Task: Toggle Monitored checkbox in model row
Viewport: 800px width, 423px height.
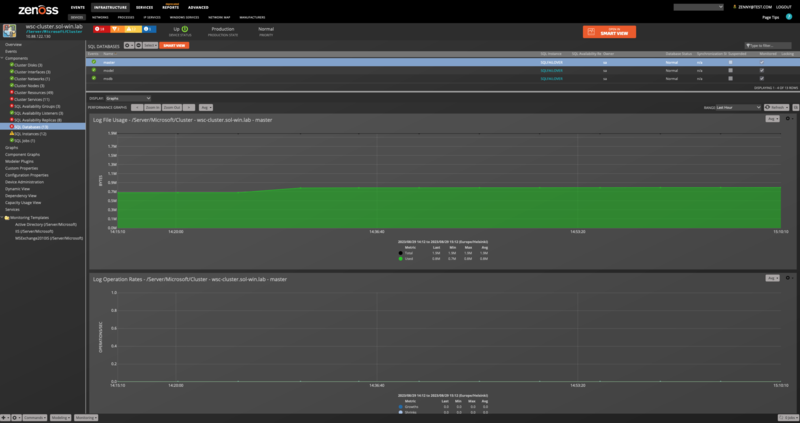Action: (x=762, y=70)
